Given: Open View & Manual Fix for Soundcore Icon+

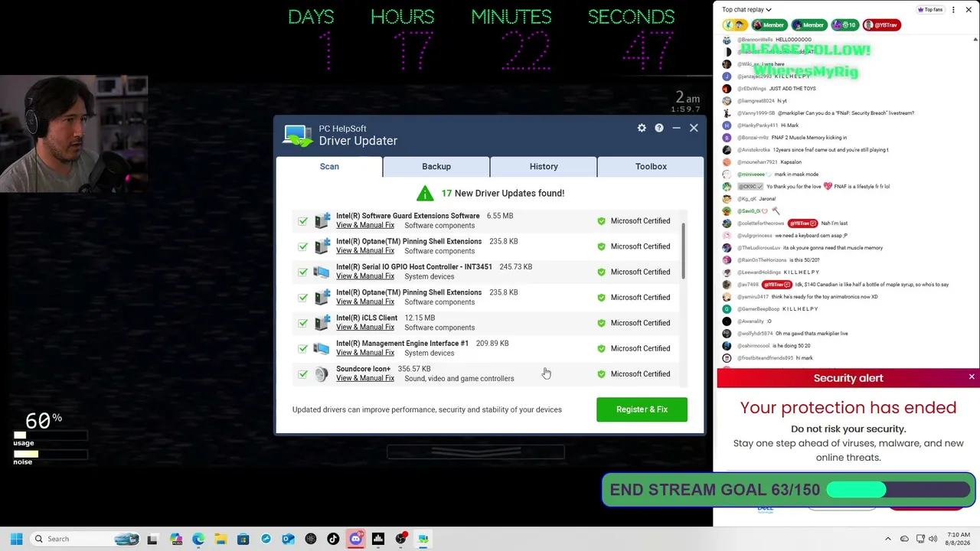Looking at the screenshot, I should [365, 378].
